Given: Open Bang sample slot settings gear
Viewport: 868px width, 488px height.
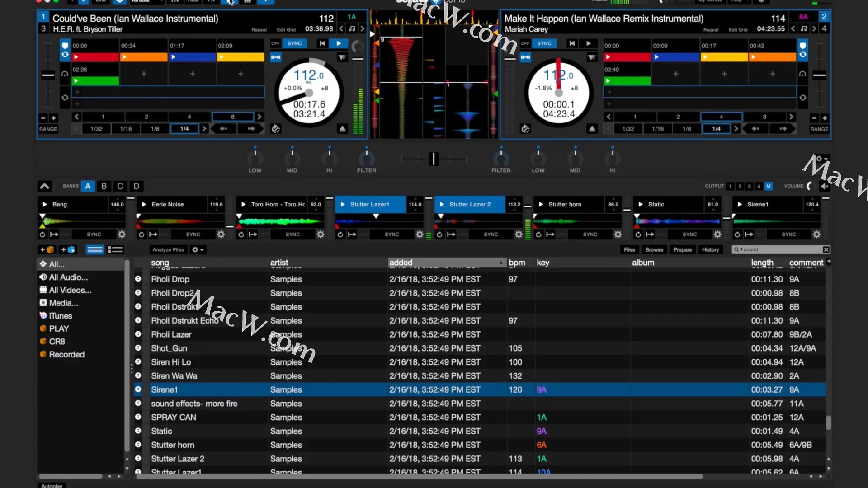Looking at the screenshot, I should tap(122, 235).
